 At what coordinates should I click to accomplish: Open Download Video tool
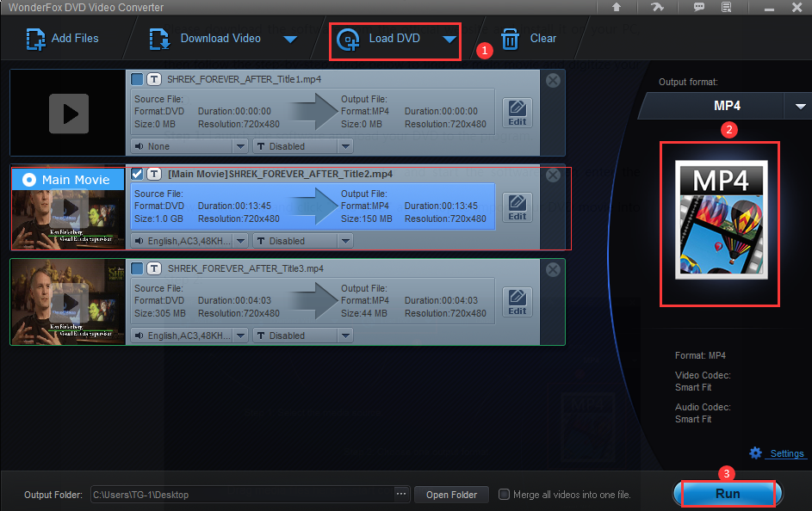point(205,39)
